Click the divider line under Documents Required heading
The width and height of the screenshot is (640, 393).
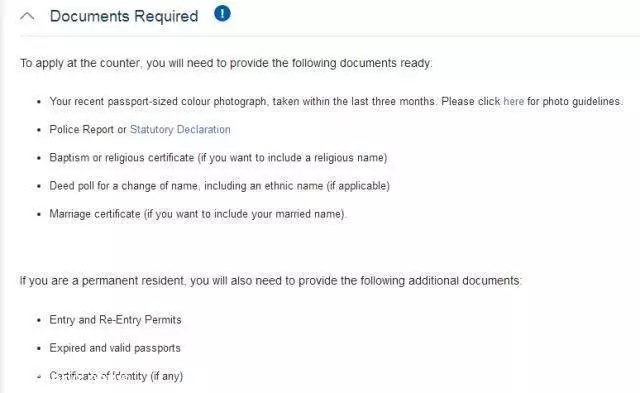(330, 36)
